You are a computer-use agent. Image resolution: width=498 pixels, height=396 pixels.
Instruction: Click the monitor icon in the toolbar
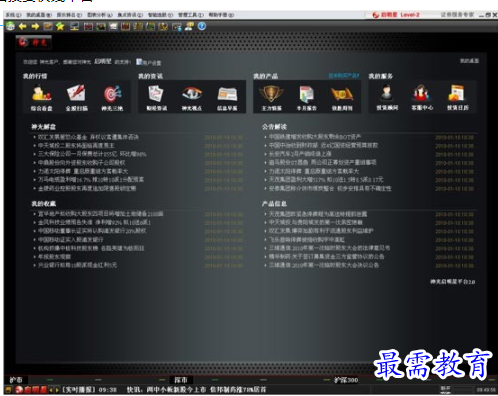click(x=74, y=26)
